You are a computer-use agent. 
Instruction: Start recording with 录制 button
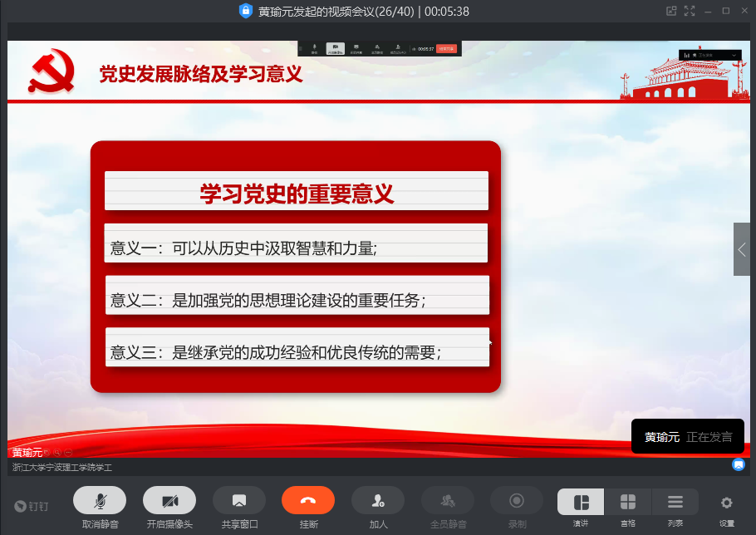[517, 501]
